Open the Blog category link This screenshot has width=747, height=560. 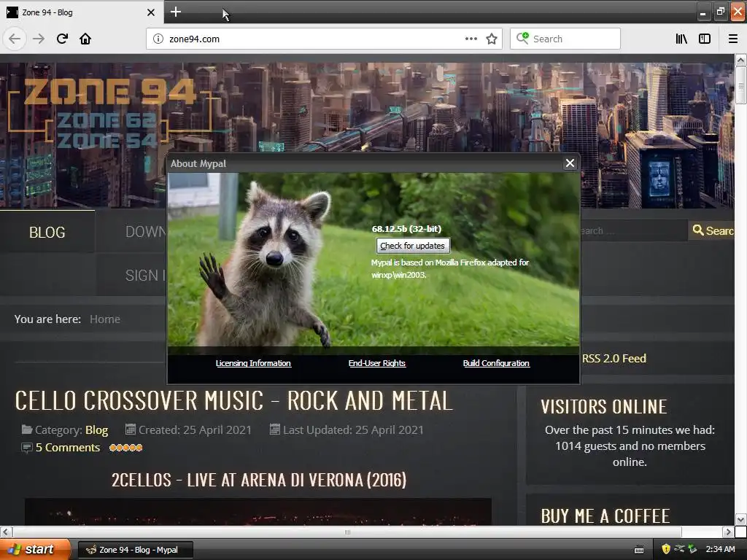click(x=97, y=430)
